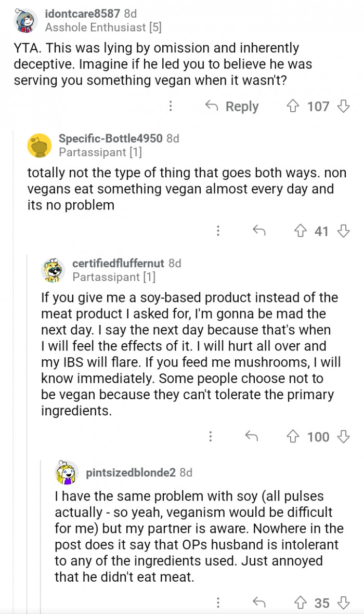
Task: Downvote the comment with 107 points
Action: [343, 107]
